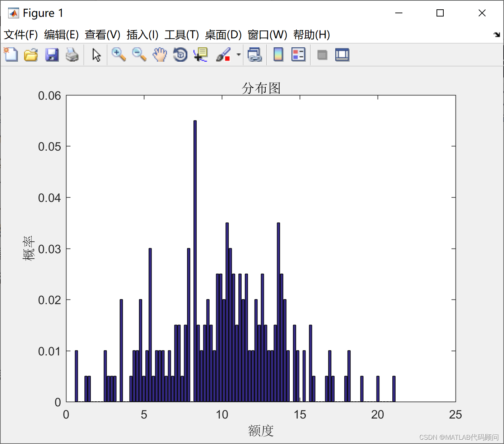Click the dock figure arrow at top right
The width and height of the screenshot is (504, 444).
coord(497,35)
